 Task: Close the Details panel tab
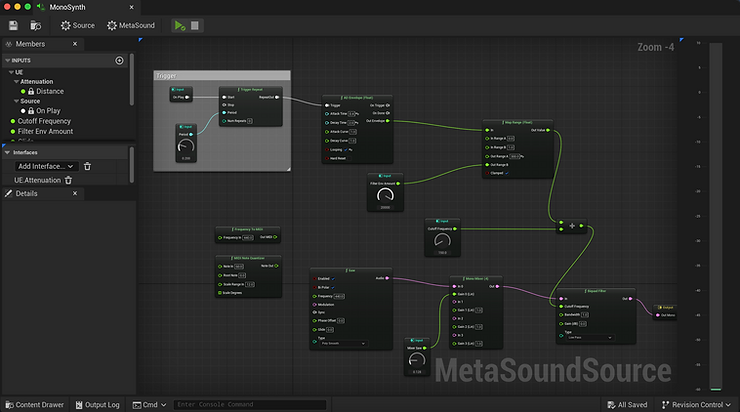click(75, 193)
